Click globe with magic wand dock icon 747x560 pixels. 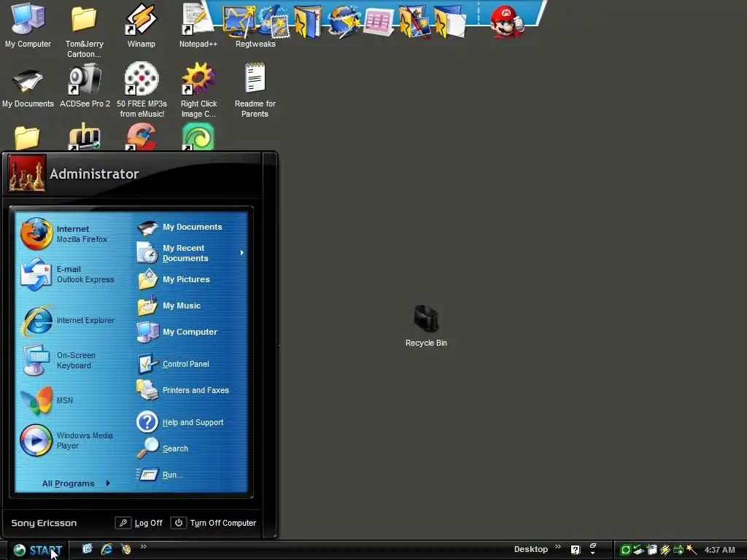(x=343, y=21)
